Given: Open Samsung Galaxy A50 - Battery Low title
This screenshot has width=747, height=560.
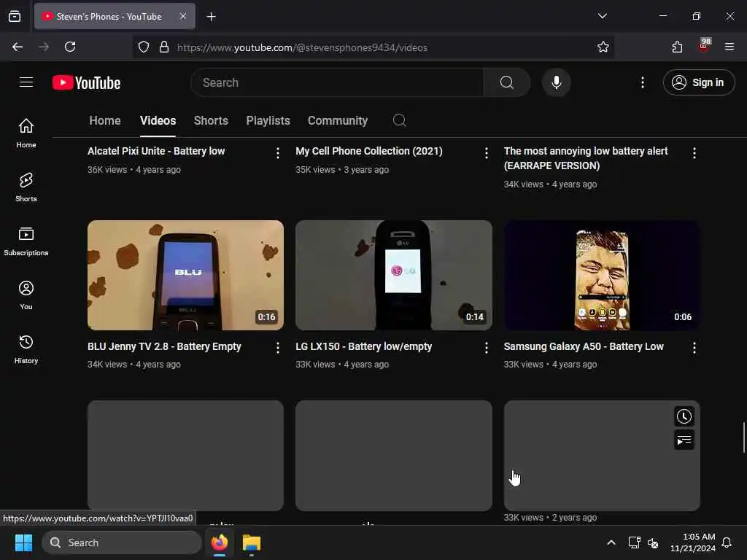Looking at the screenshot, I should 584,346.
